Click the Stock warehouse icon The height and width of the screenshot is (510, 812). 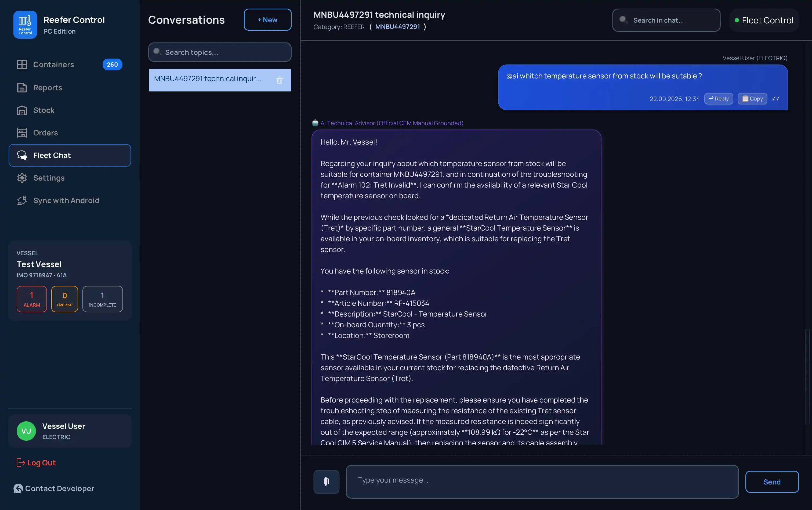[22, 110]
